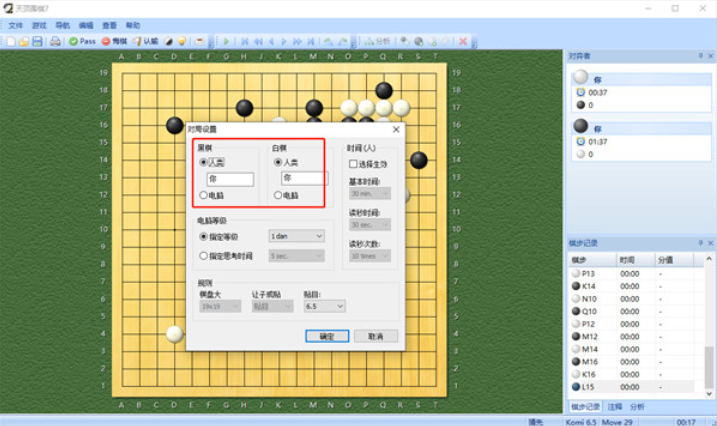Open the 游戏 menu
The height and width of the screenshot is (426, 717).
coord(39,25)
